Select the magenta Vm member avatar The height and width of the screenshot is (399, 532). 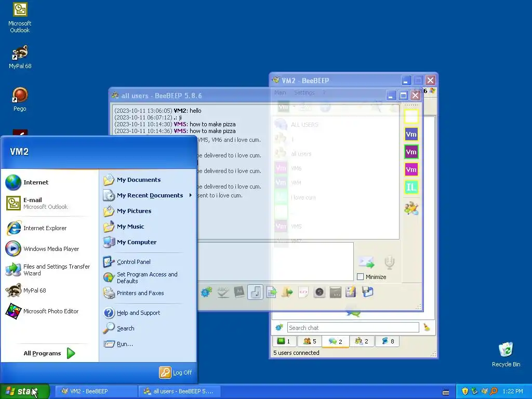point(411,169)
